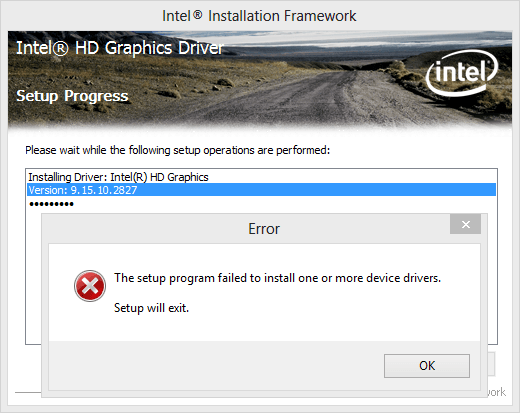This screenshot has height=413, width=520.
Task: Click the dirt road banner image
Action: [x=260, y=80]
